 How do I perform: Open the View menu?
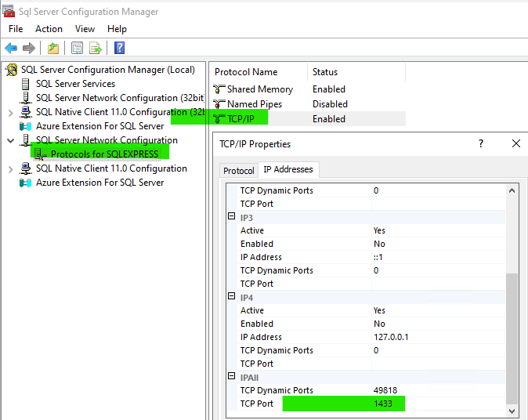click(85, 29)
